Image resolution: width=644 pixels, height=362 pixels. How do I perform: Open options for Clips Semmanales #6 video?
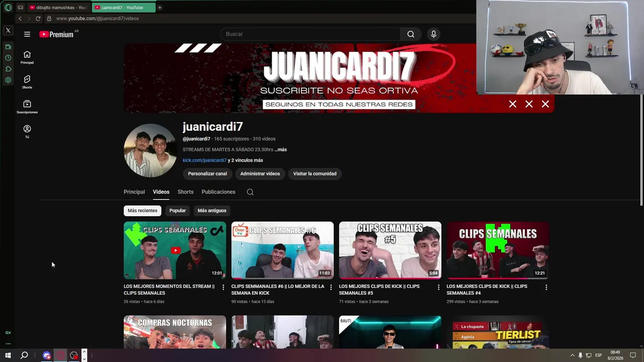[331, 287]
